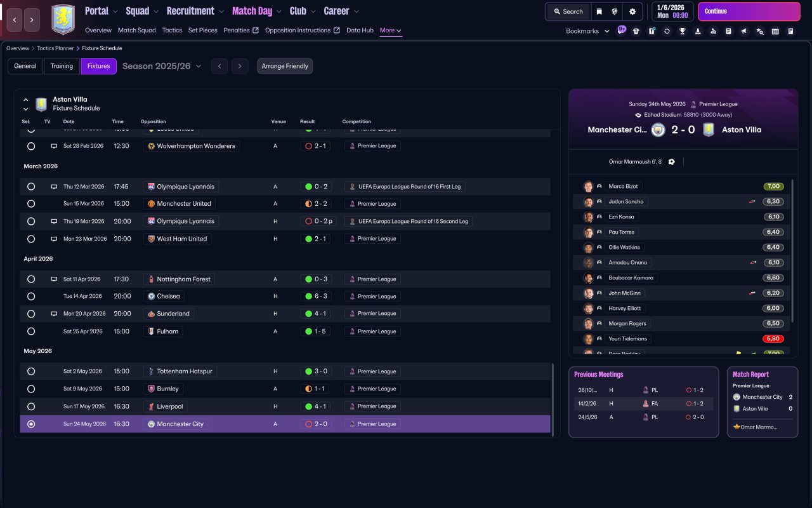Open the Match Day dropdown menu

click(x=257, y=11)
